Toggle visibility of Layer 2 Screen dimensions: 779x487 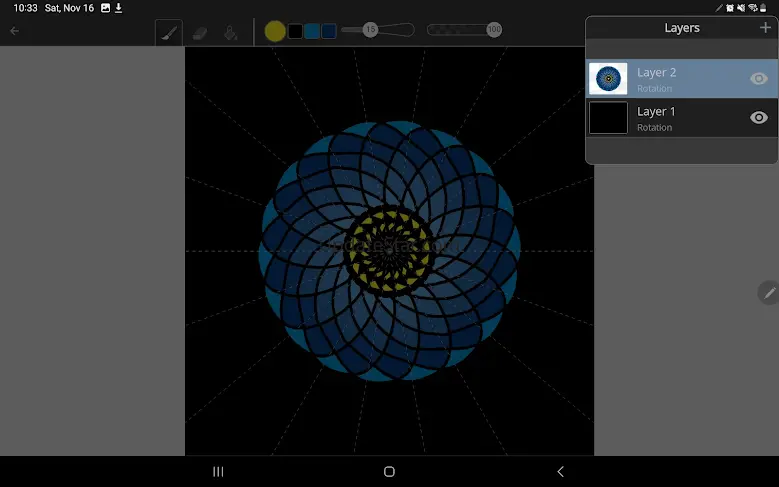[x=759, y=79]
